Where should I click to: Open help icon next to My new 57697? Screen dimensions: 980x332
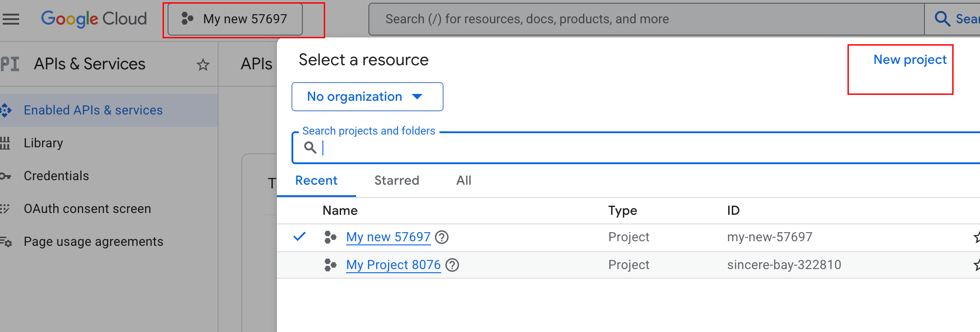click(442, 237)
